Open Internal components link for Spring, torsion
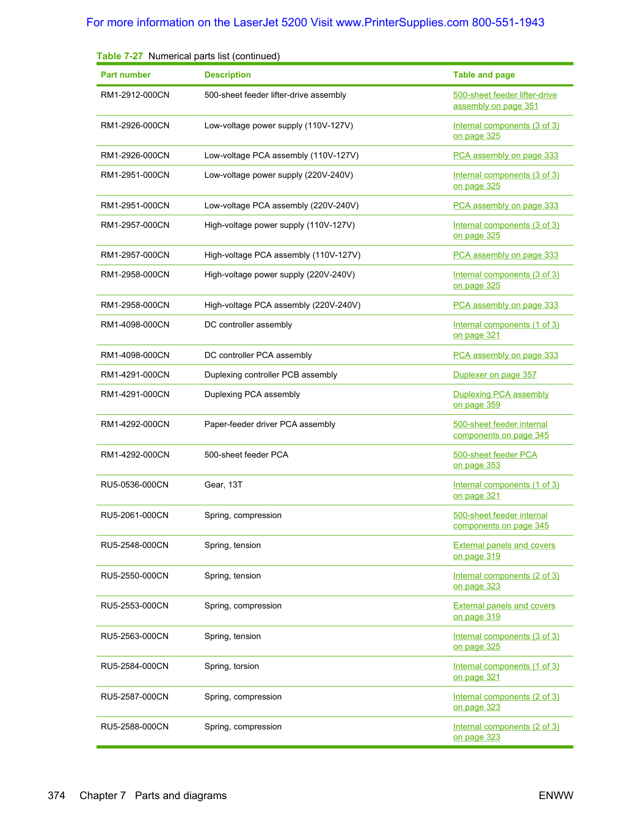Image resolution: width=631 pixels, height=840 pixels. point(506,671)
